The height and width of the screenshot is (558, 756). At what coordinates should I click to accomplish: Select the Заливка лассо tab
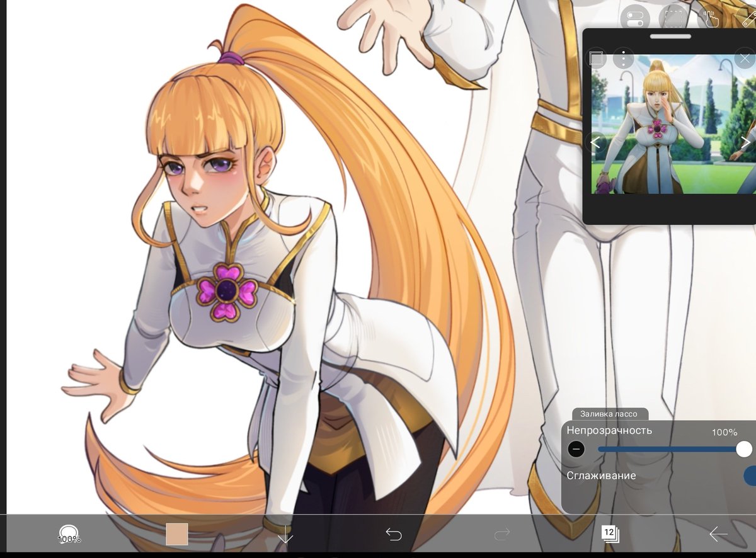pyautogui.click(x=609, y=414)
